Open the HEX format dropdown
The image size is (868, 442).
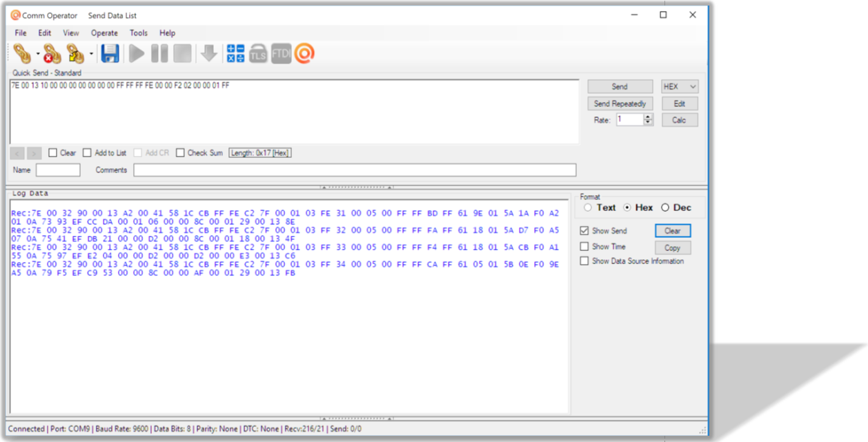coord(680,87)
